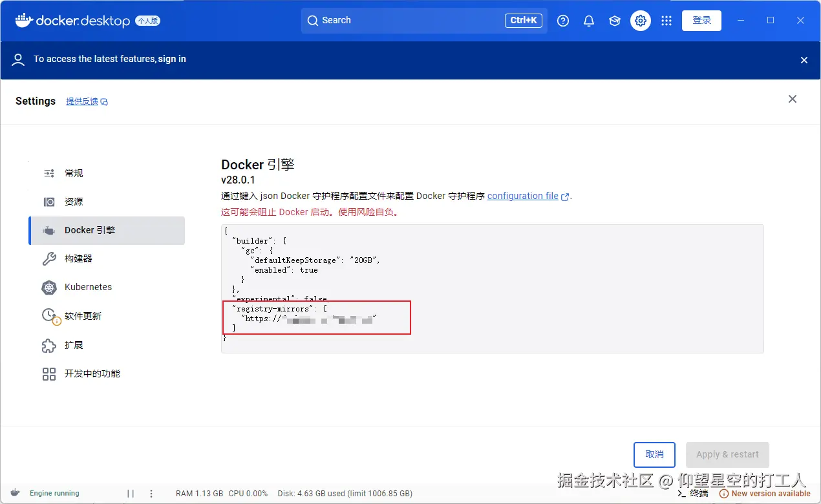Open the apps grid icon

(x=666, y=21)
